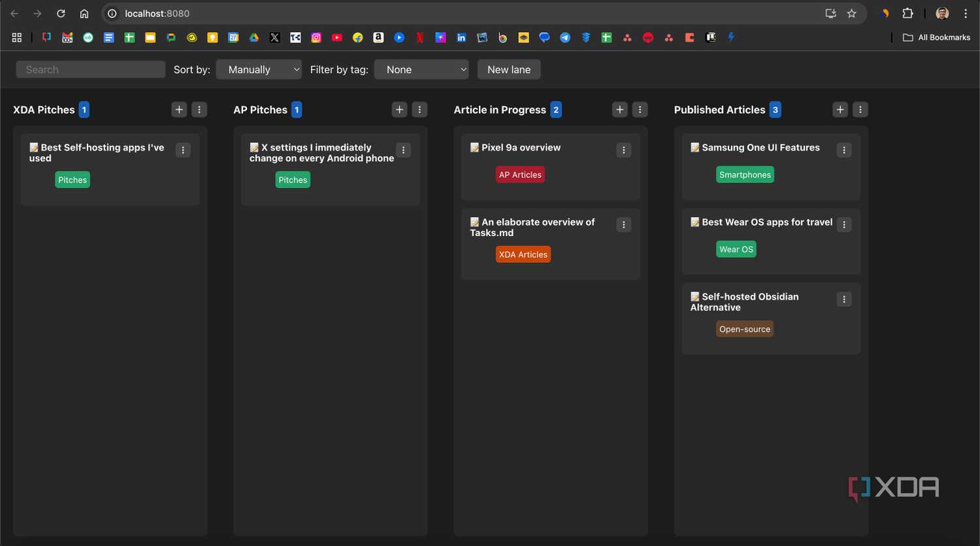
Task: Open Best Wear OS apps for travel card
Action: [x=771, y=242]
